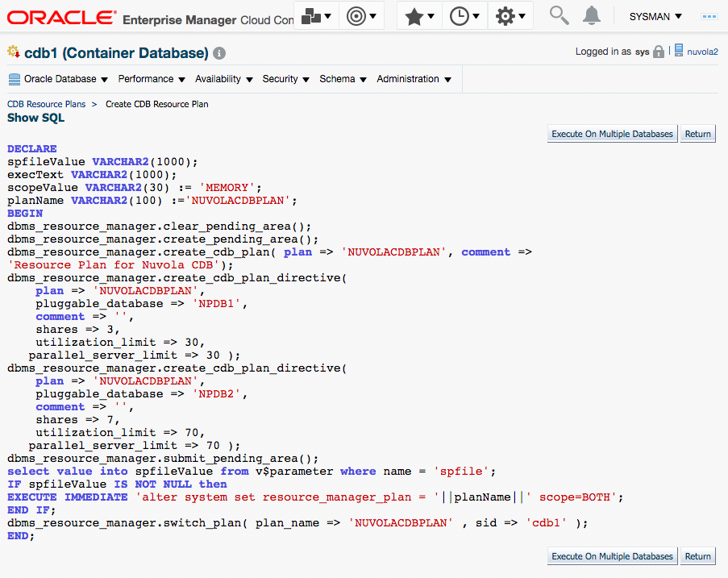Click the bottom Return button
The width and height of the screenshot is (728, 578).
click(697, 556)
